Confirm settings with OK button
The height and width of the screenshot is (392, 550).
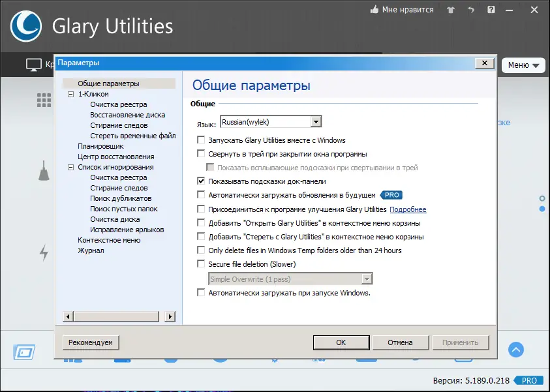[x=341, y=342]
